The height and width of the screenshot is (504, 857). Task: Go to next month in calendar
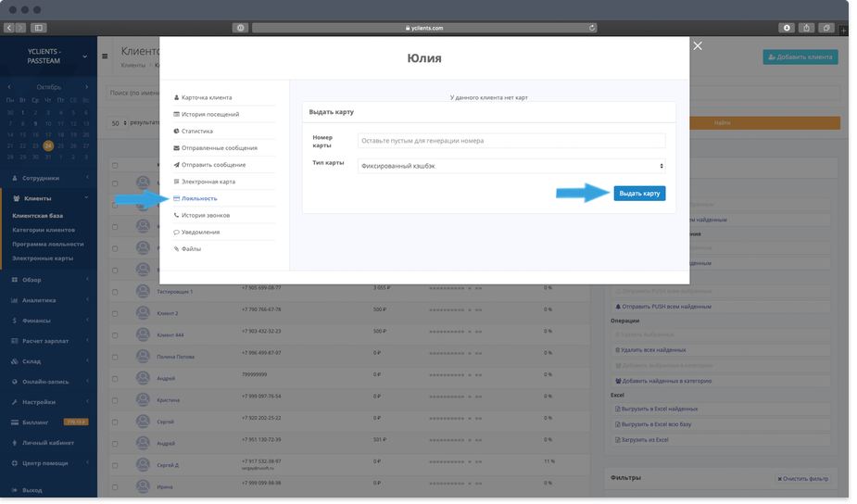[x=86, y=87]
